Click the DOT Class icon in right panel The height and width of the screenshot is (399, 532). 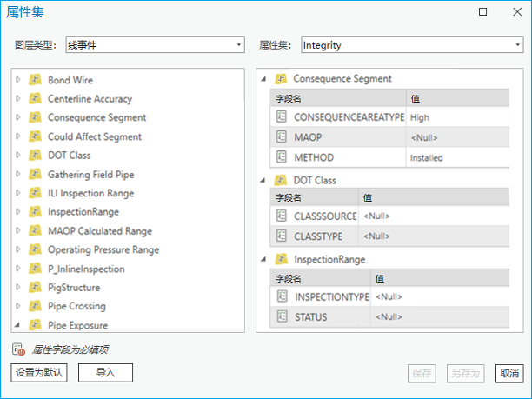pyautogui.click(x=281, y=180)
